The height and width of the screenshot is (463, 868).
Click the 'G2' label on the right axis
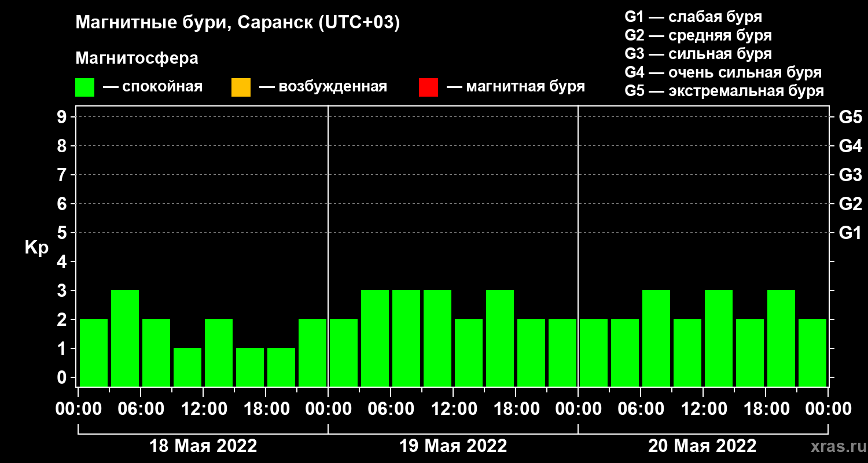tap(850, 204)
